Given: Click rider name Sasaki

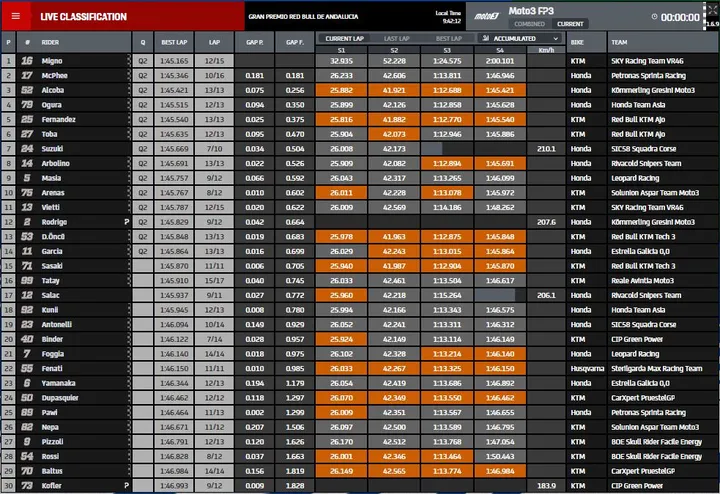Looking at the screenshot, I should click(52, 266).
